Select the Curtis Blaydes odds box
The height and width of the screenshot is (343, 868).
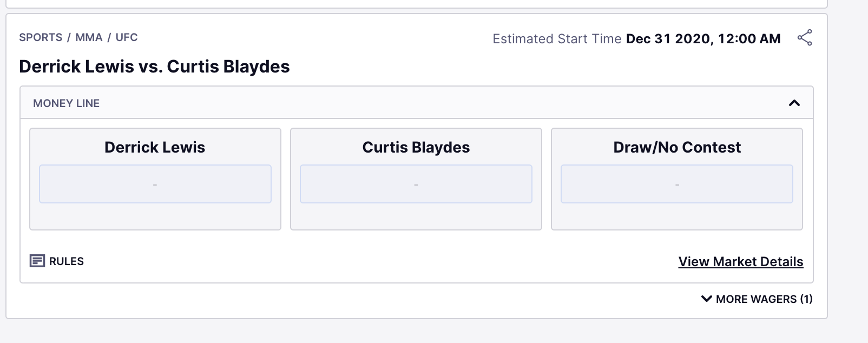416,184
